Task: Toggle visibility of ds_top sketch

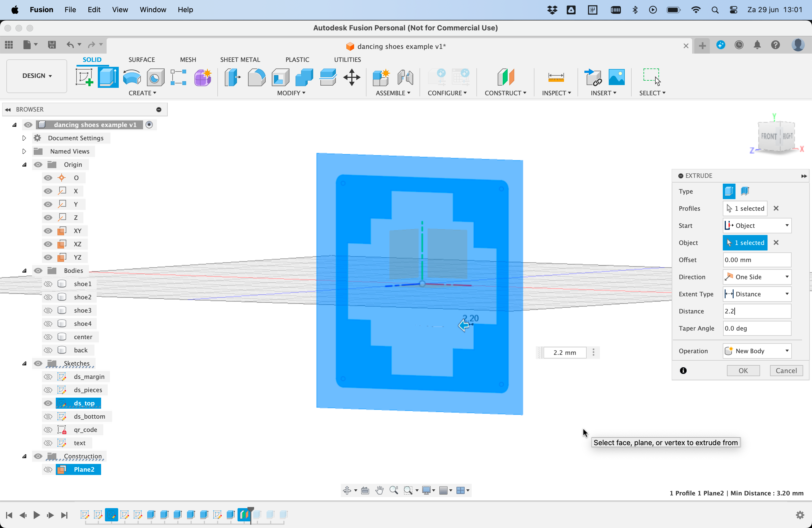Action: click(x=49, y=403)
